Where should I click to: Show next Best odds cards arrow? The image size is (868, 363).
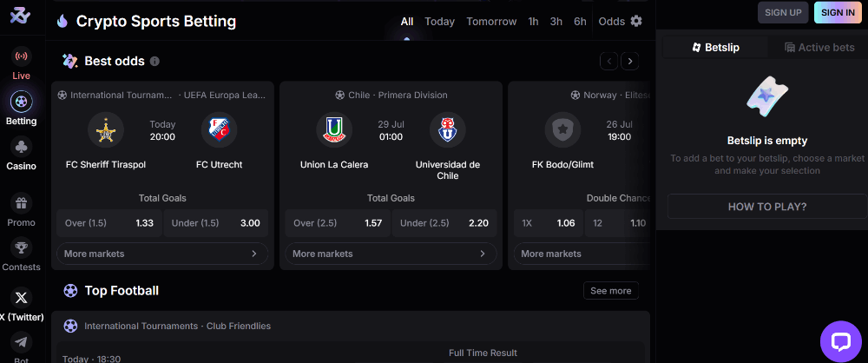coord(630,61)
